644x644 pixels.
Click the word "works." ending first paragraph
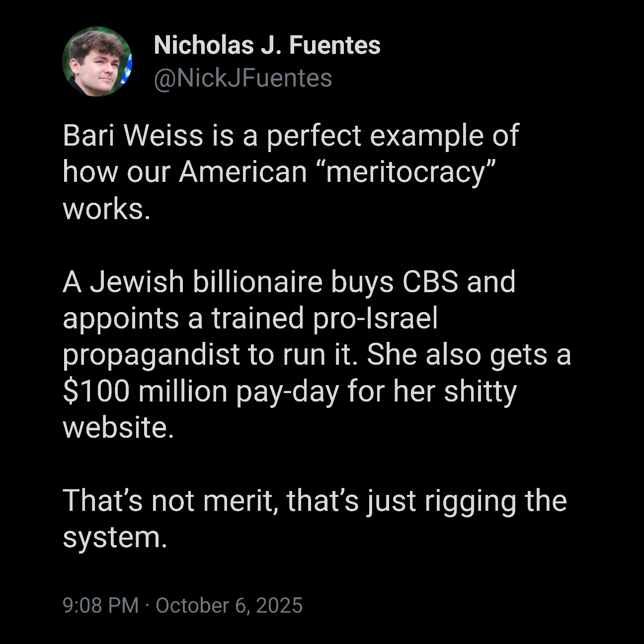click(x=106, y=209)
